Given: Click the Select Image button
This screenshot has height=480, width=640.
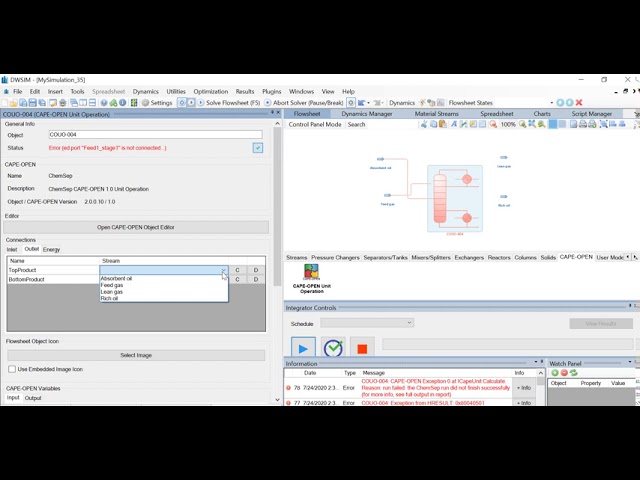Looking at the screenshot, I should [x=136, y=356].
